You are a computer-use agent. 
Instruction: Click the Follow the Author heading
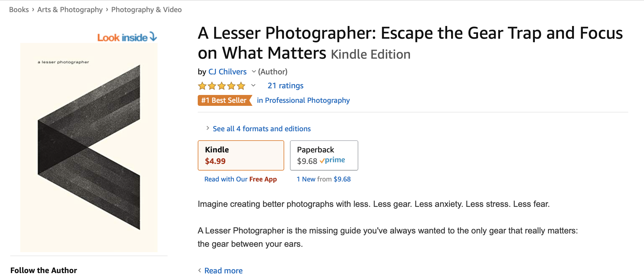click(43, 270)
